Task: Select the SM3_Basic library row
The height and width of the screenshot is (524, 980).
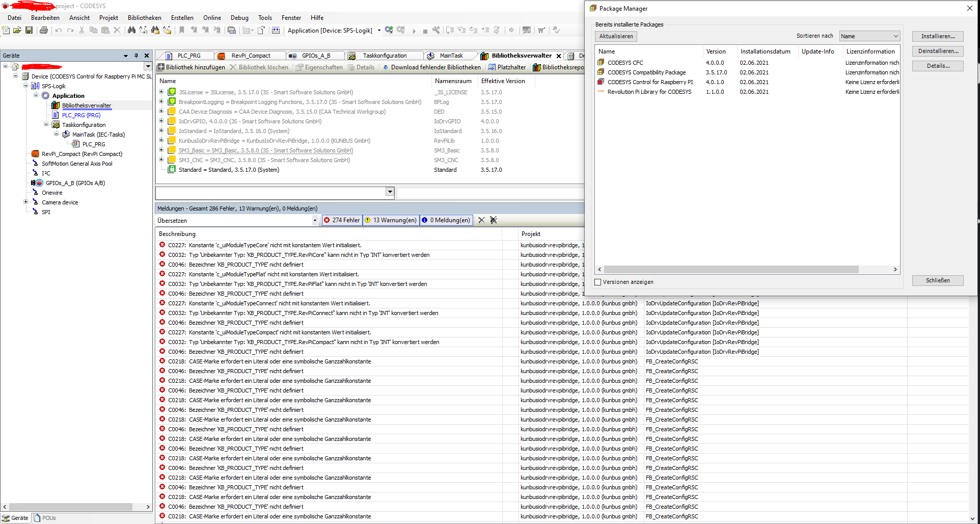Action: click(370, 150)
